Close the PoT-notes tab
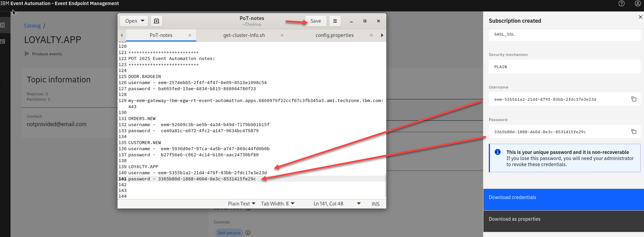This screenshot has height=237, width=644. [x=190, y=35]
